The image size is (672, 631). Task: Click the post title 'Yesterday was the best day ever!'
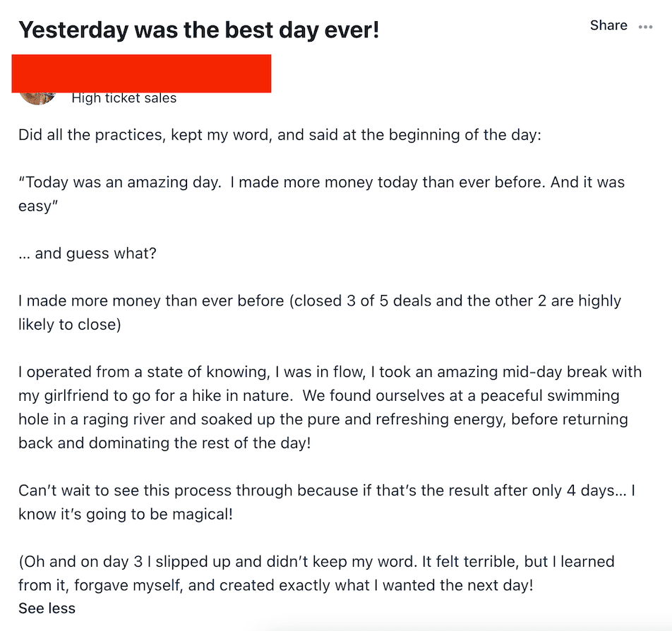pyautogui.click(x=198, y=30)
